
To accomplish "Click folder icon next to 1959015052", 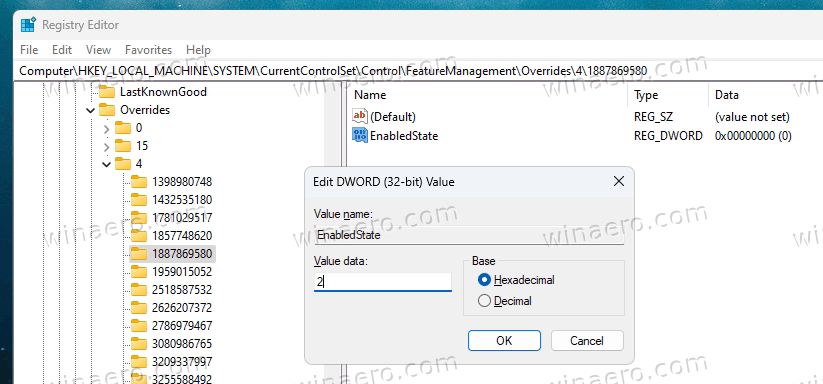I will (139, 272).
